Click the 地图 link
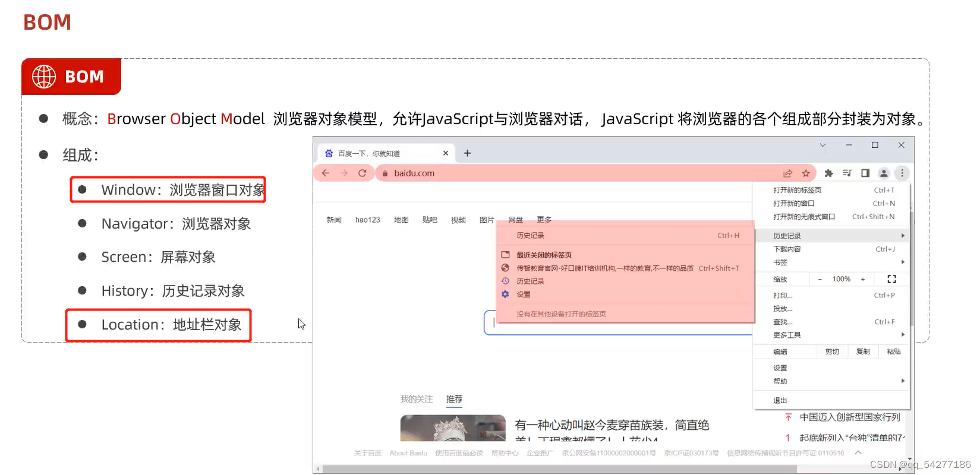The height and width of the screenshot is (475, 980). tap(401, 220)
